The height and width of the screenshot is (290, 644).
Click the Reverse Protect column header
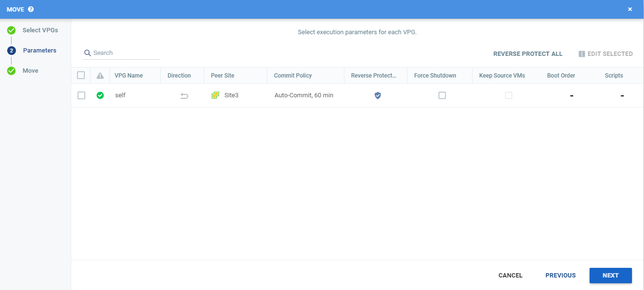point(374,76)
